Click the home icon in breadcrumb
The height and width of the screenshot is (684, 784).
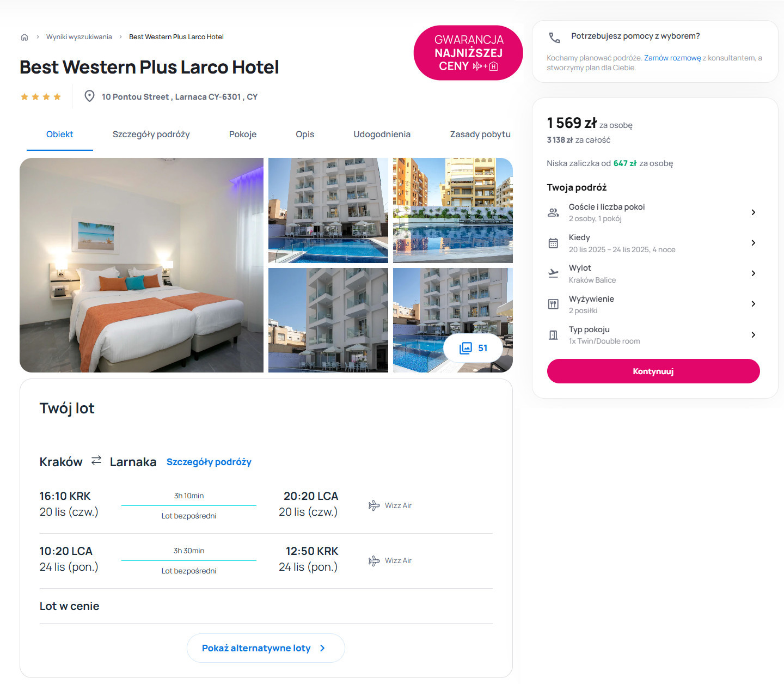(x=24, y=37)
